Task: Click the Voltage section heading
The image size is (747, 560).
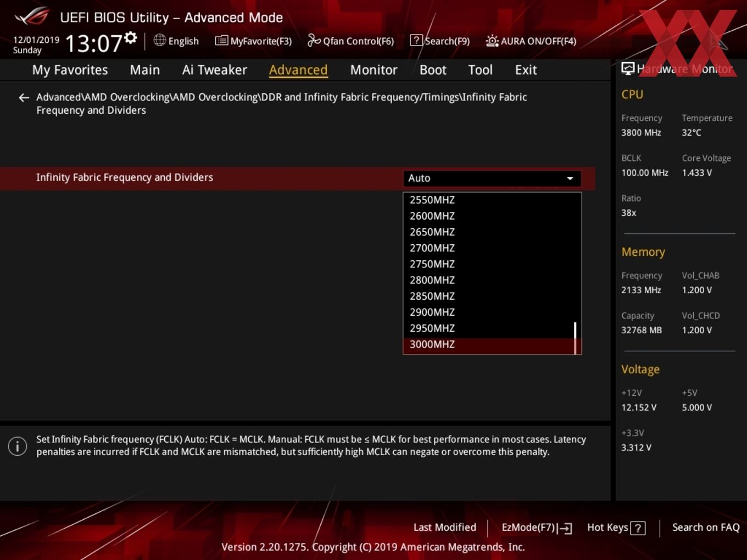Action: coord(640,369)
